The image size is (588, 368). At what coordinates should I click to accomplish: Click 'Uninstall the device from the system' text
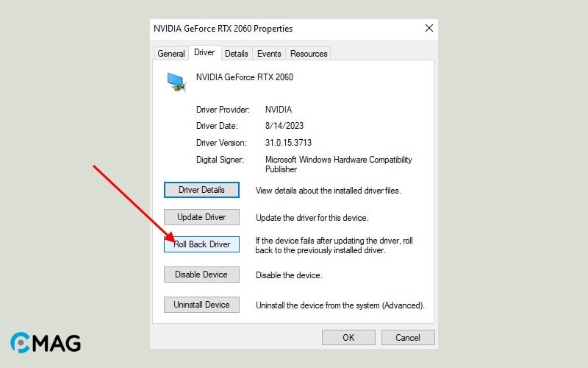coord(340,305)
